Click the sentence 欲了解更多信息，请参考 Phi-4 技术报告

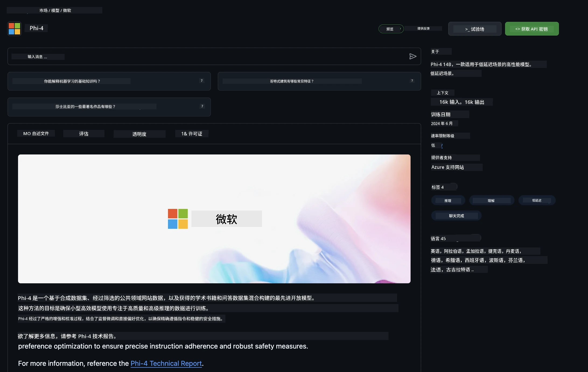[67, 336]
